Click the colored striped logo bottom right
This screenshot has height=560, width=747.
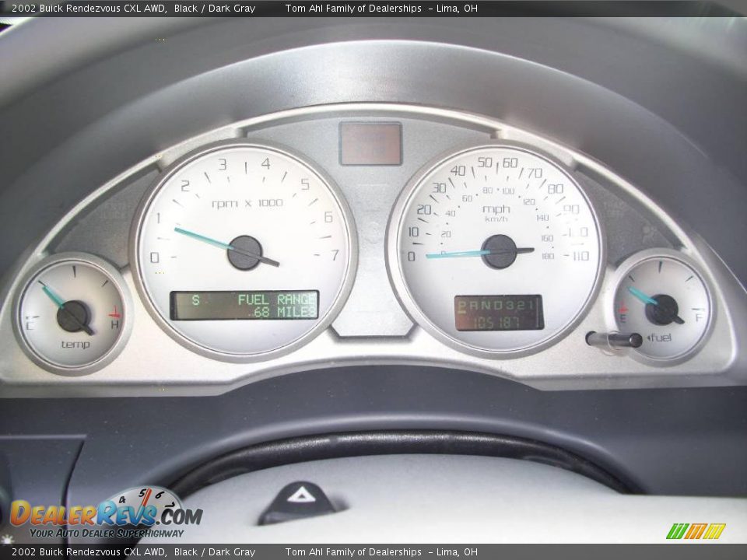(696, 531)
